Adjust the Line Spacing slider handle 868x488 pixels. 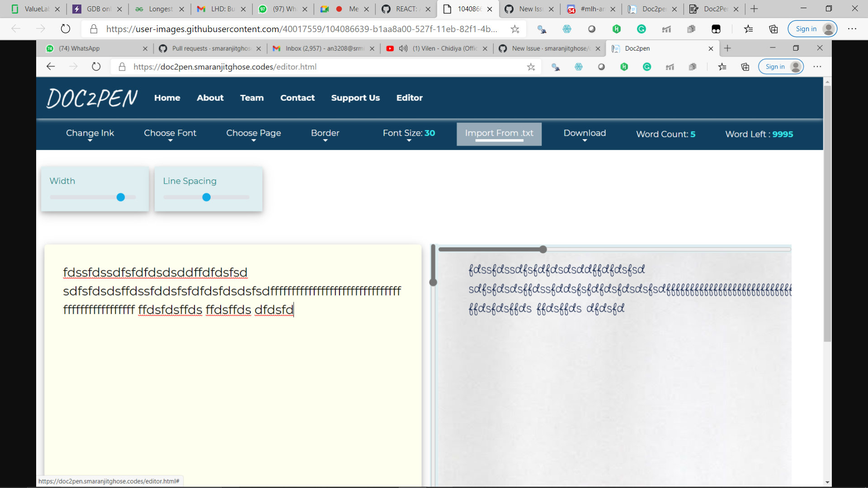(x=206, y=197)
